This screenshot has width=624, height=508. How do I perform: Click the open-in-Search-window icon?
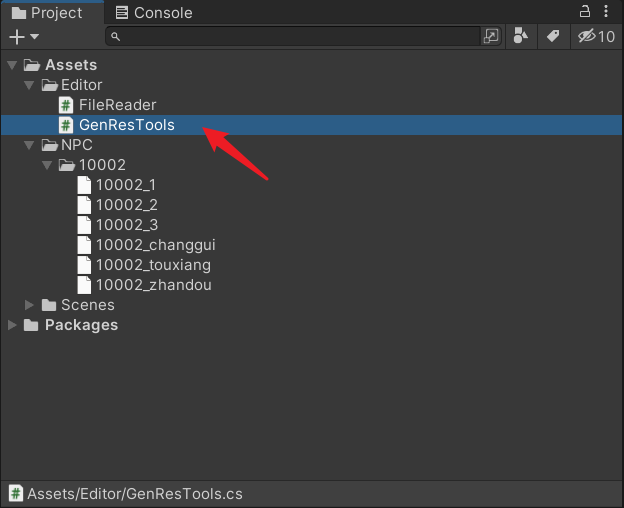pos(491,36)
